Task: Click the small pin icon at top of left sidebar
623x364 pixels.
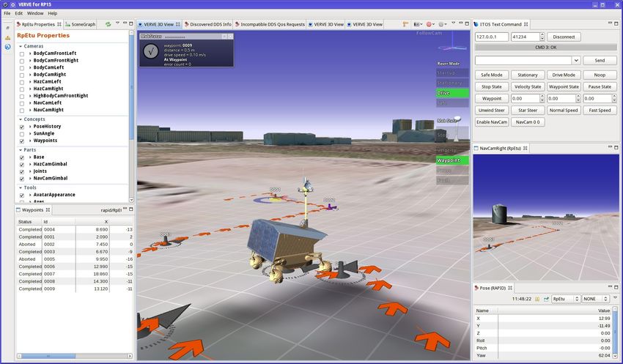Action: [x=7, y=28]
